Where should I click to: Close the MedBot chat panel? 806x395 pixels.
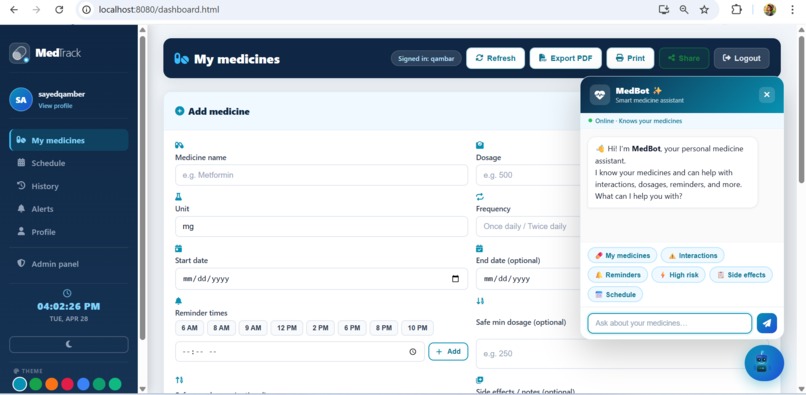coord(766,95)
